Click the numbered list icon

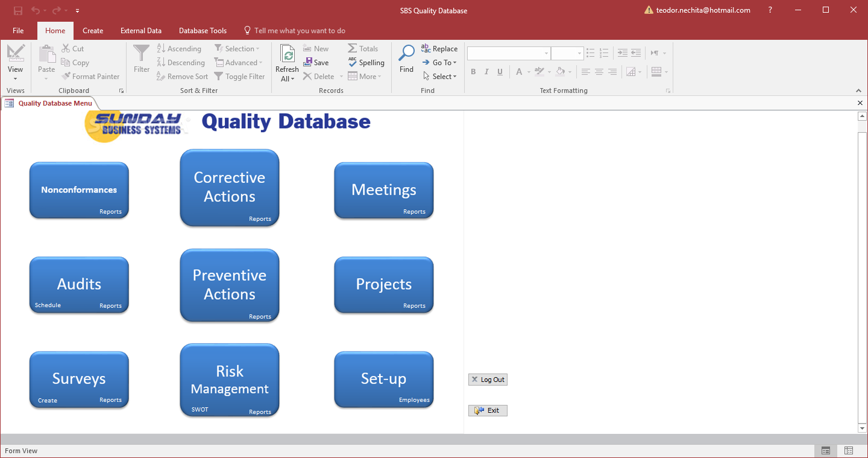(x=604, y=53)
